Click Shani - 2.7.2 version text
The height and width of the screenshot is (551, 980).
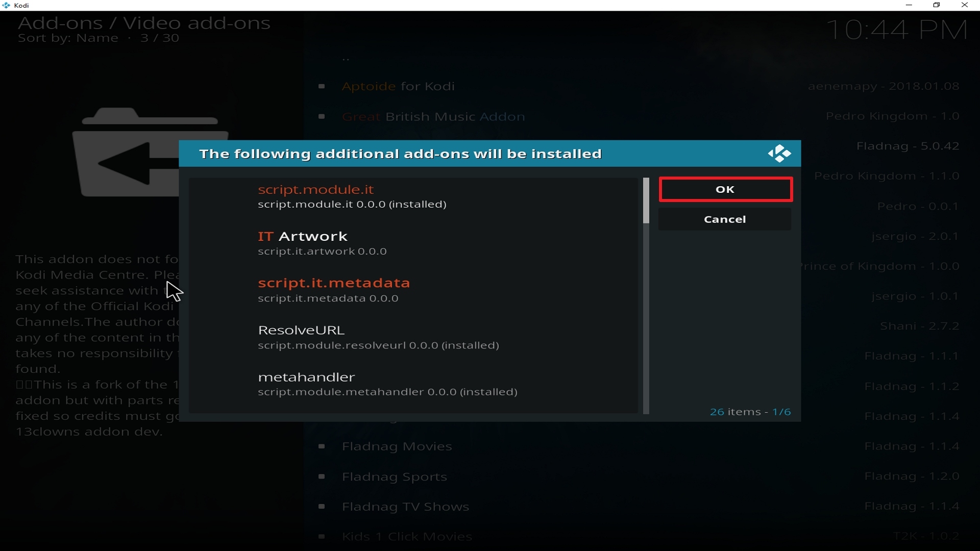point(920,326)
